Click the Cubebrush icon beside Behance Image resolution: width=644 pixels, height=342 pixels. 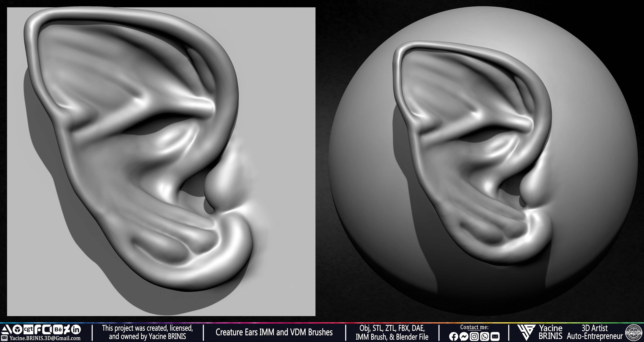point(47,329)
